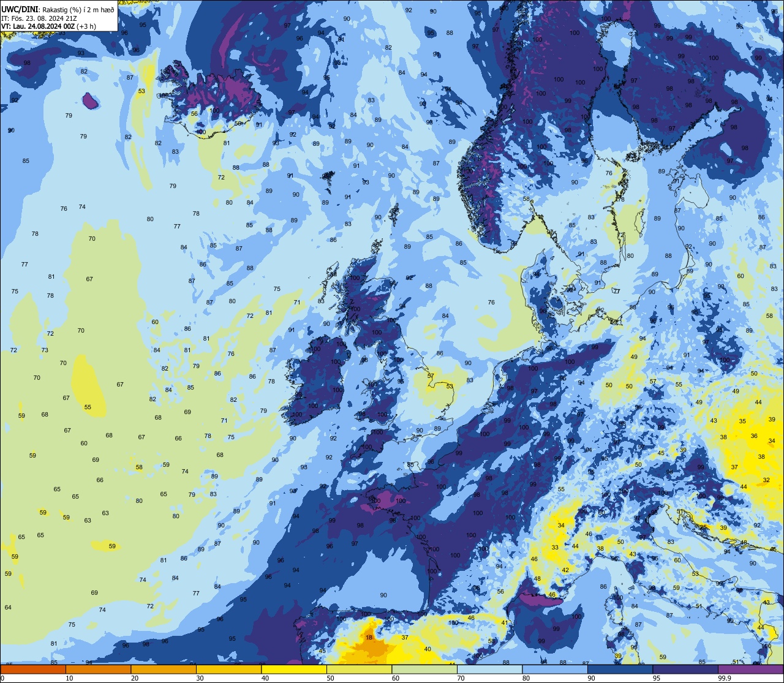Click the legend scale label '95'

(657, 678)
